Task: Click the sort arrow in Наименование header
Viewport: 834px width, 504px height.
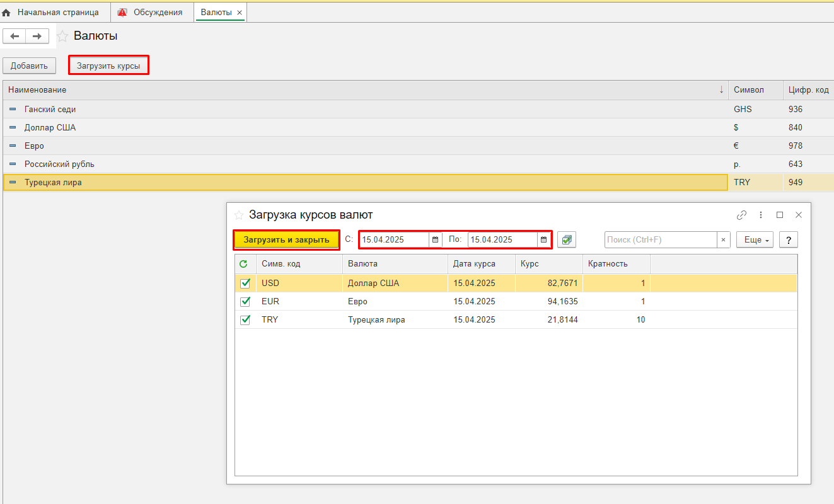Action: tap(721, 90)
